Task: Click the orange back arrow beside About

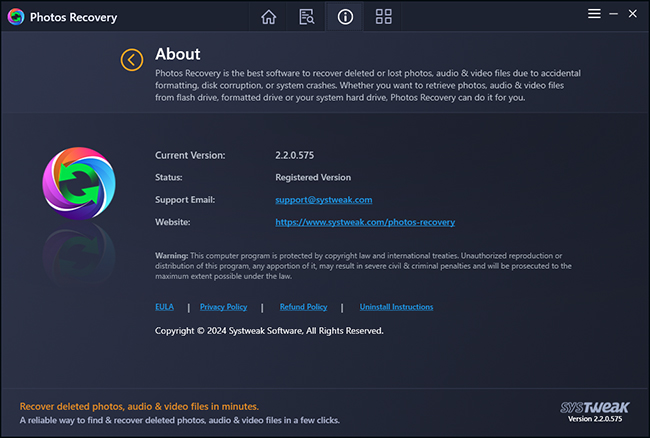Action: [x=132, y=59]
